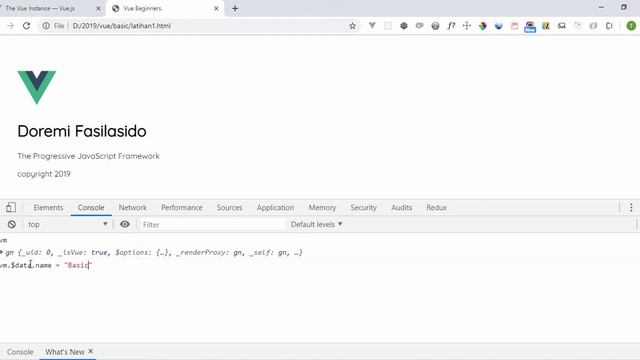Image resolution: width=640 pixels, height=360 pixels.
Task: Create live expression with eye icon
Action: (x=125, y=224)
